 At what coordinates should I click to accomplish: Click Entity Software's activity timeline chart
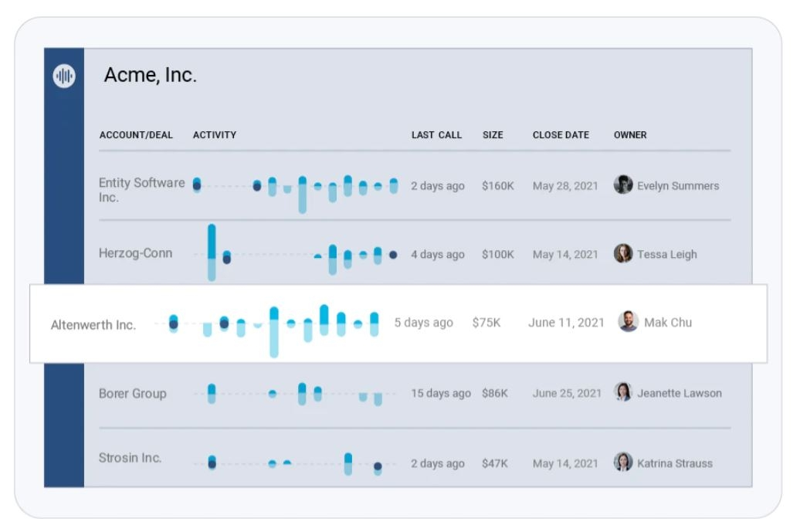click(295, 194)
